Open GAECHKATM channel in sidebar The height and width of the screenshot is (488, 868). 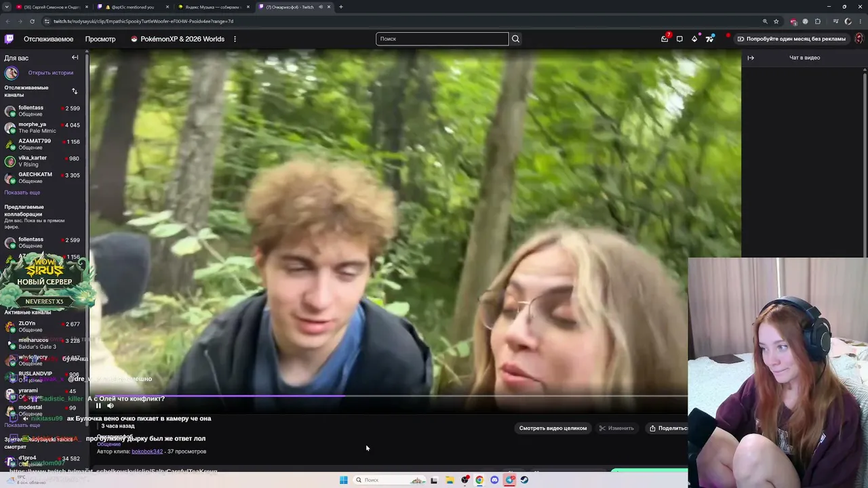pos(42,178)
